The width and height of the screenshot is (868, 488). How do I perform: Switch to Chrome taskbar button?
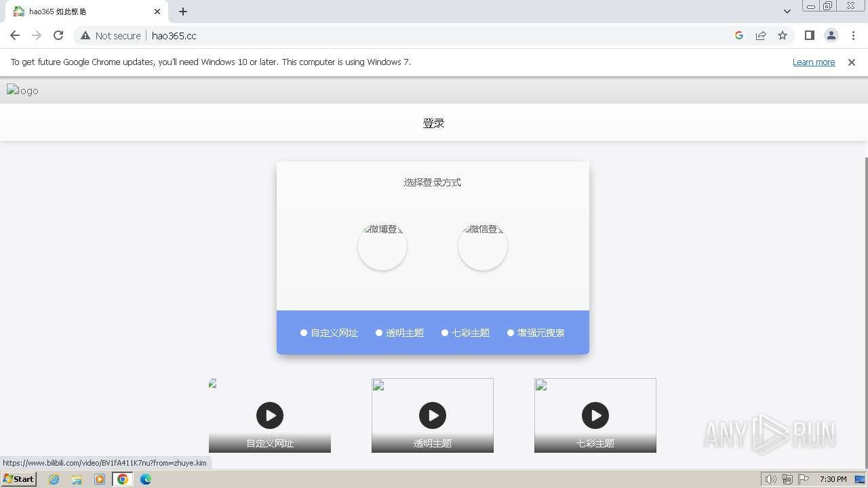click(123, 479)
